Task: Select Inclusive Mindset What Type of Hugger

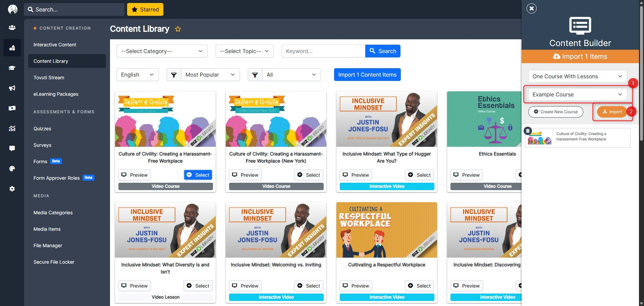Action: coord(420,175)
